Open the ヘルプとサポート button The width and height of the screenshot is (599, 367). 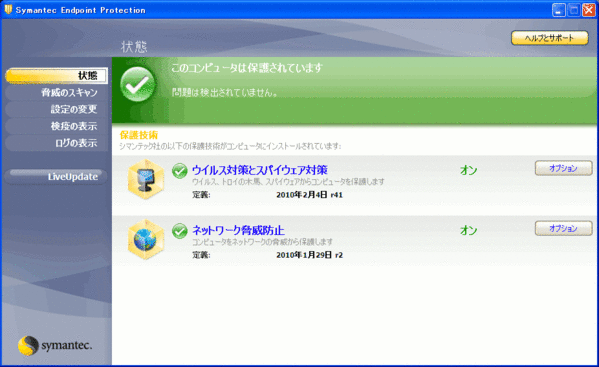(x=550, y=38)
